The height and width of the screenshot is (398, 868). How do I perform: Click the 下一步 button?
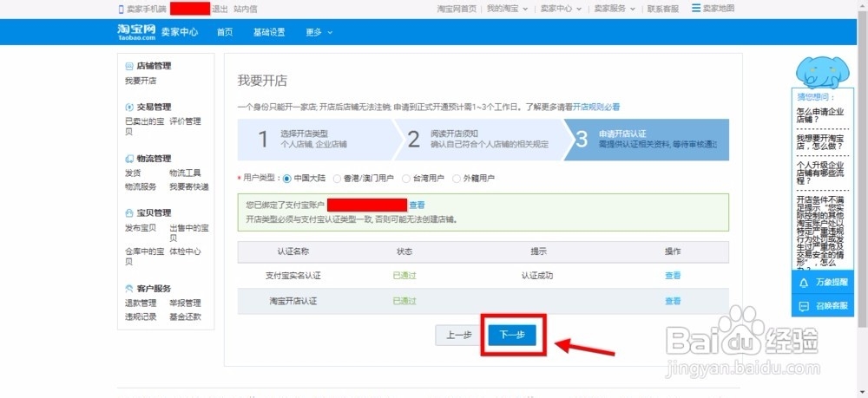click(x=512, y=335)
